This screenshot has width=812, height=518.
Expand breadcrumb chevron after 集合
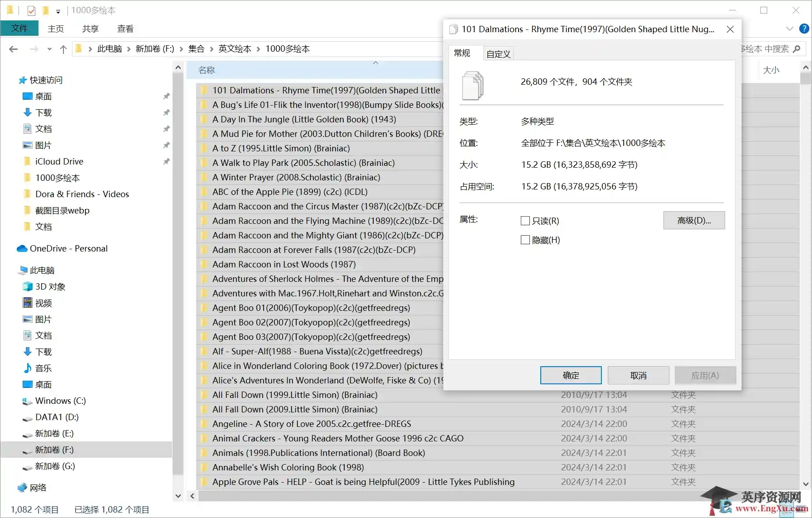(x=211, y=49)
